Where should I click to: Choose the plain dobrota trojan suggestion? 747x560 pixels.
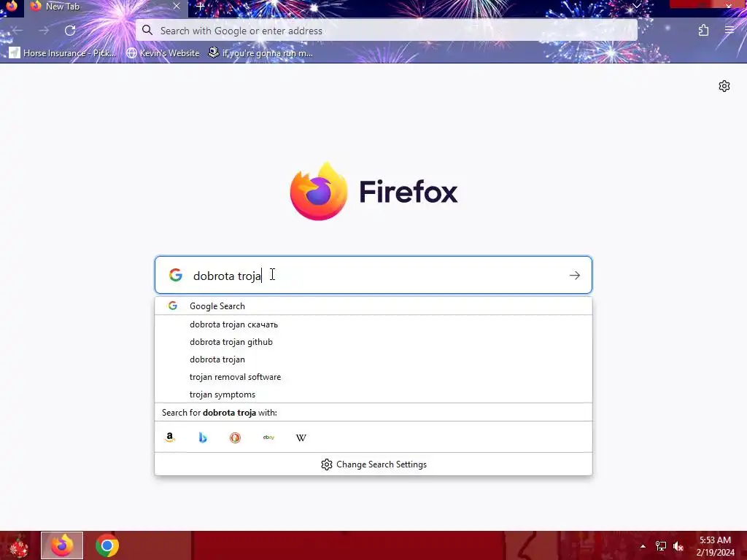373,359
